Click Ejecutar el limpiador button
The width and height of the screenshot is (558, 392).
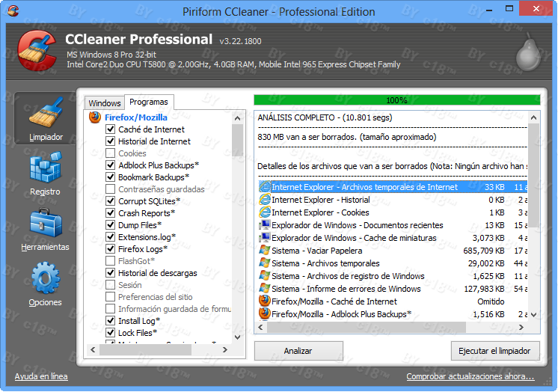click(495, 351)
